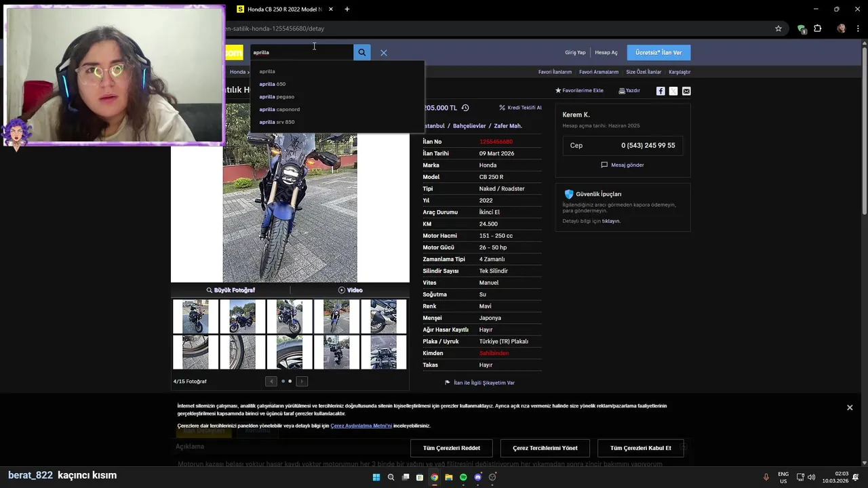This screenshot has height=488, width=868.
Task: Click Yazdır to print the listing
Action: pyautogui.click(x=629, y=91)
